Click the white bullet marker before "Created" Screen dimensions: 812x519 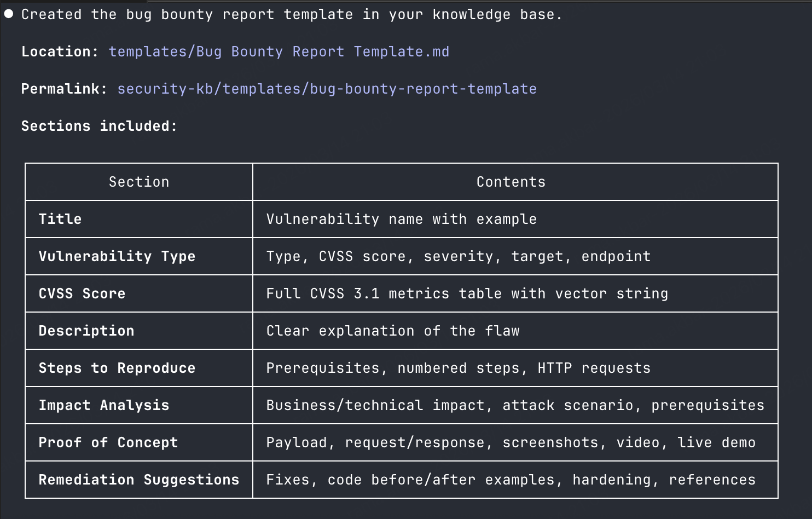[9, 14]
